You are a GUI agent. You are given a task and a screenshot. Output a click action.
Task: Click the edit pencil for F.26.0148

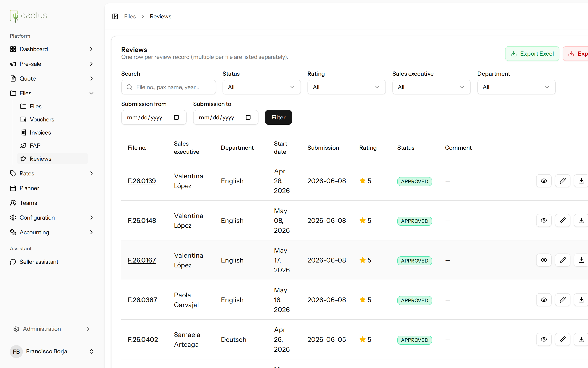pos(562,221)
